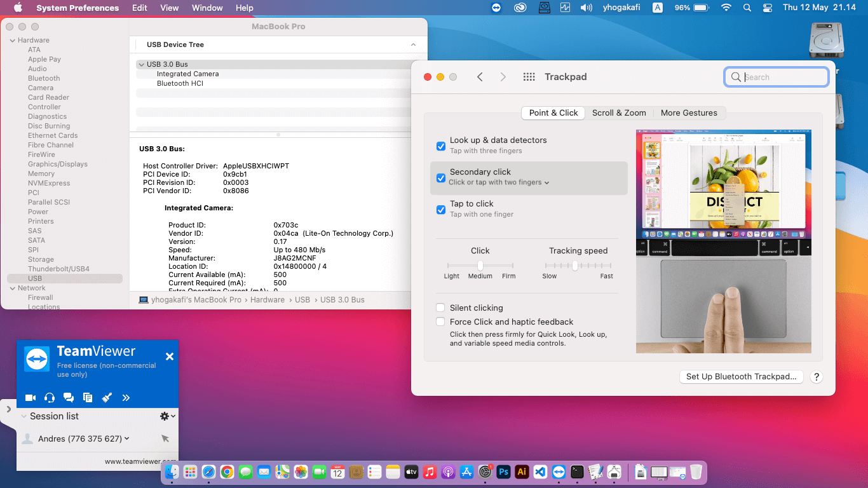Open the Window menu in menu bar
The width and height of the screenshot is (868, 488).
(207, 8)
